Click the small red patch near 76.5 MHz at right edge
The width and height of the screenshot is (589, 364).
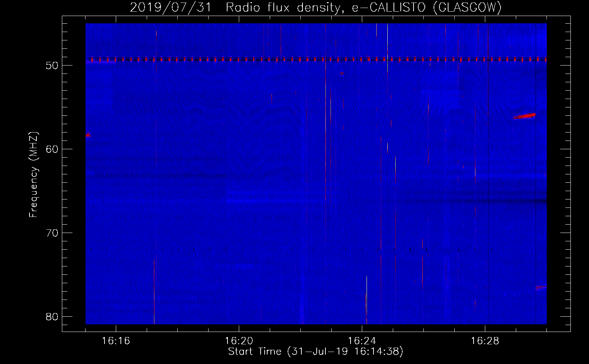(541, 288)
